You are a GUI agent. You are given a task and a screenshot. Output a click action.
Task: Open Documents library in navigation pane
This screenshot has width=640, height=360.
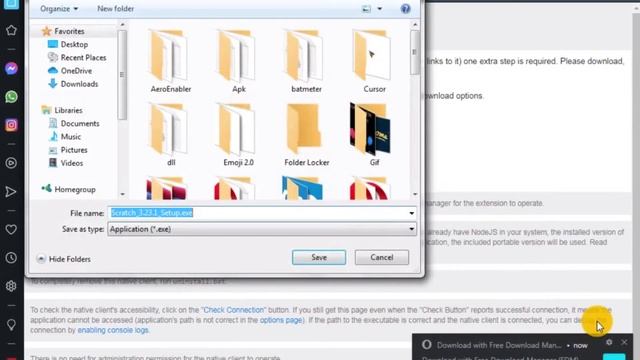pos(74,123)
